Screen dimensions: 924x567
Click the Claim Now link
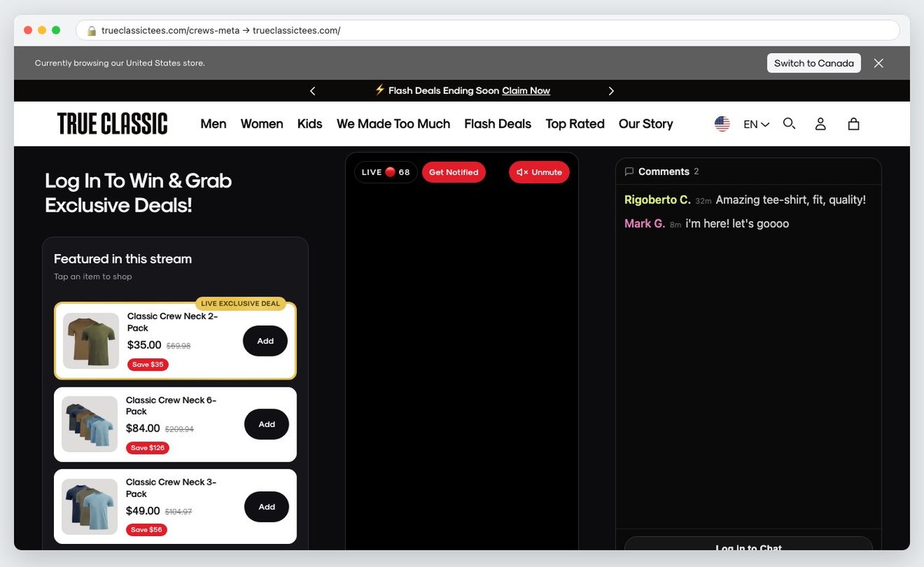coord(526,91)
